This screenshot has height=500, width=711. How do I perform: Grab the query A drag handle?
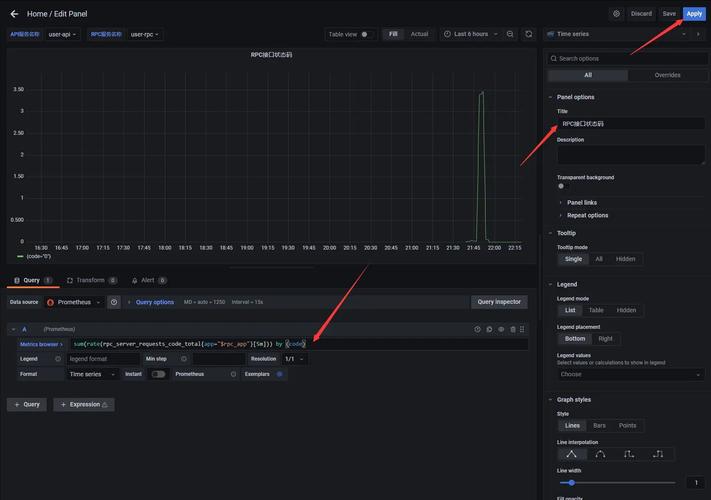click(x=522, y=329)
